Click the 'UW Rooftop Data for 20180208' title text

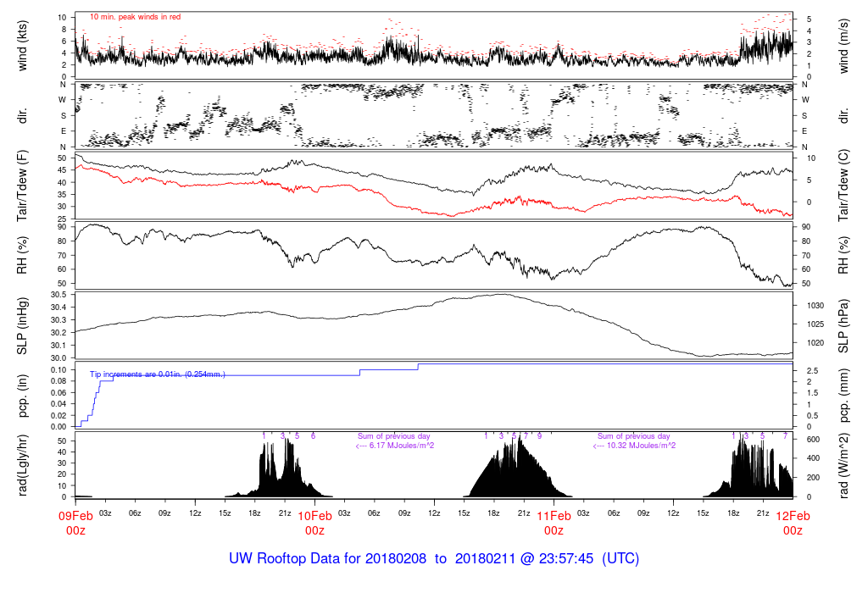point(328,558)
